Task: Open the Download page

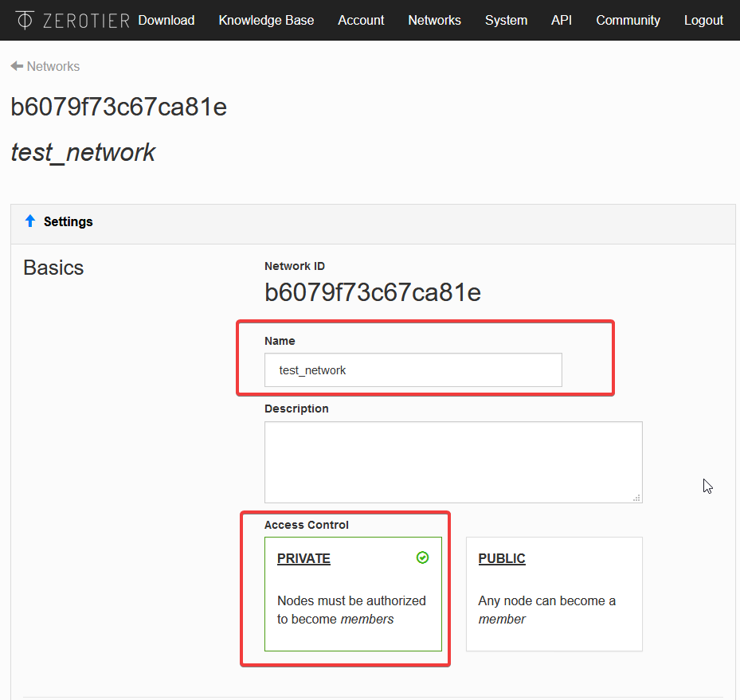Action: pos(166,20)
